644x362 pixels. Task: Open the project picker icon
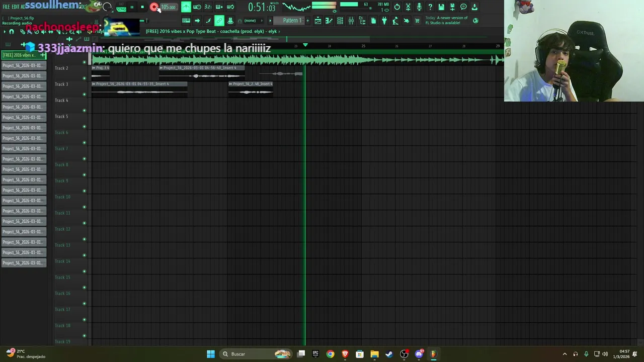tap(373, 21)
